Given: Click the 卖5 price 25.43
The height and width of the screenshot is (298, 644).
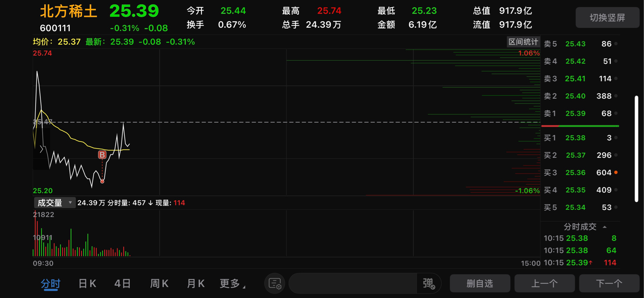Looking at the screenshot, I should (x=575, y=44).
